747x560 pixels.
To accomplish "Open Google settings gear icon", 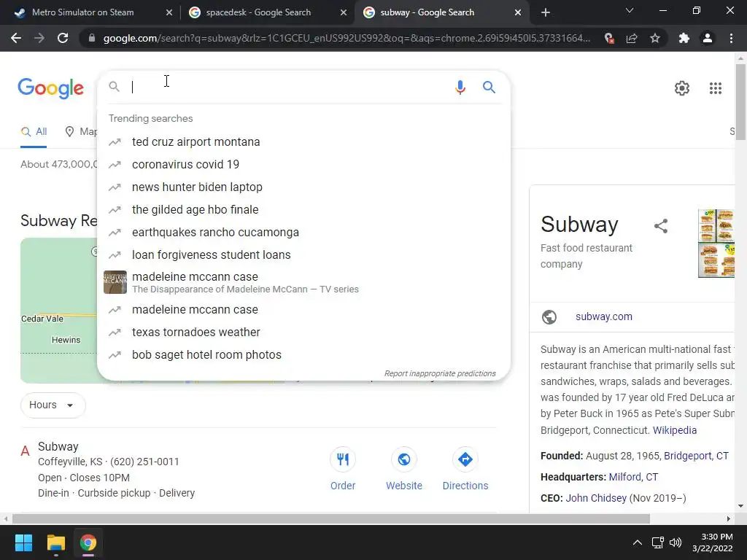I will [x=682, y=88].
